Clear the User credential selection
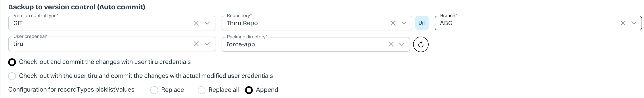Viewport: 644px width, 98px height. (196, 44)
